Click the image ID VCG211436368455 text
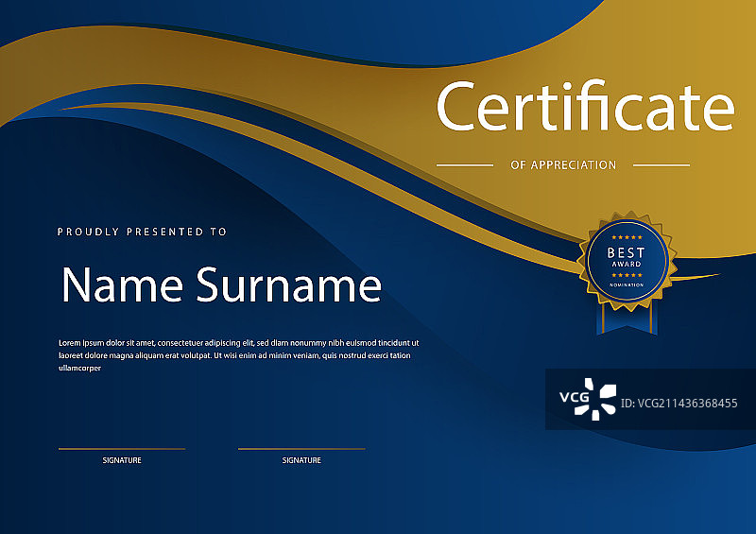The height and width of the screenshot is (534, 756). pos(679,404)
